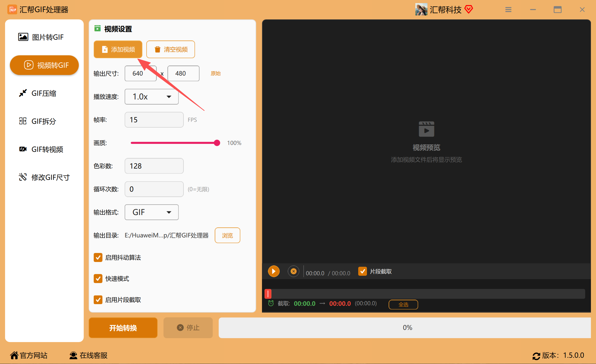Click the green clock icon beside 截取
This screenshot has width=596, height=364.
click(271, 303)
